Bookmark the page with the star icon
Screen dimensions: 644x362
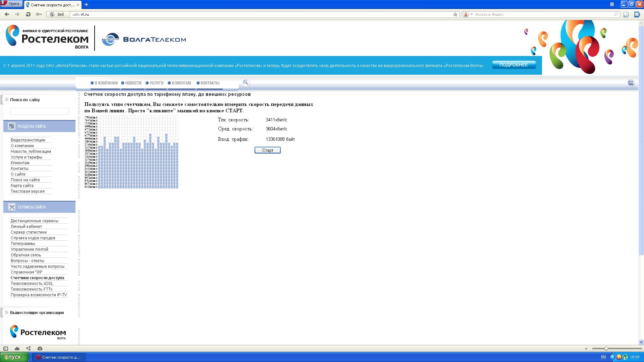pyautogui.click(x=455, y=14)
